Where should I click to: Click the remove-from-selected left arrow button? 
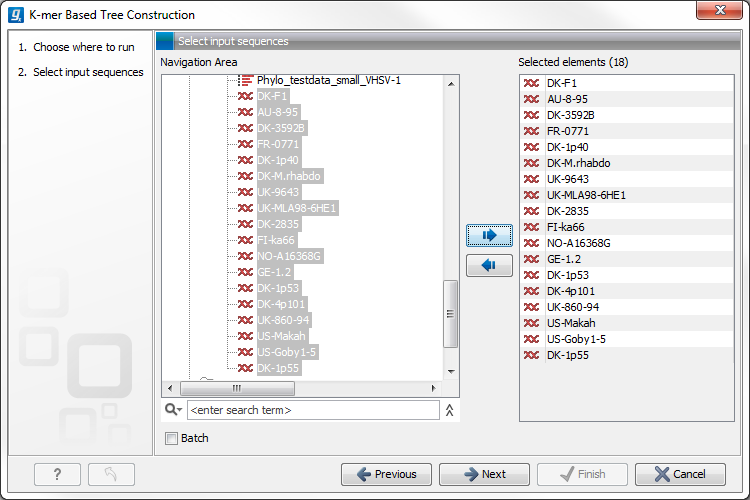pyautogui.click(x=489, y=265)
